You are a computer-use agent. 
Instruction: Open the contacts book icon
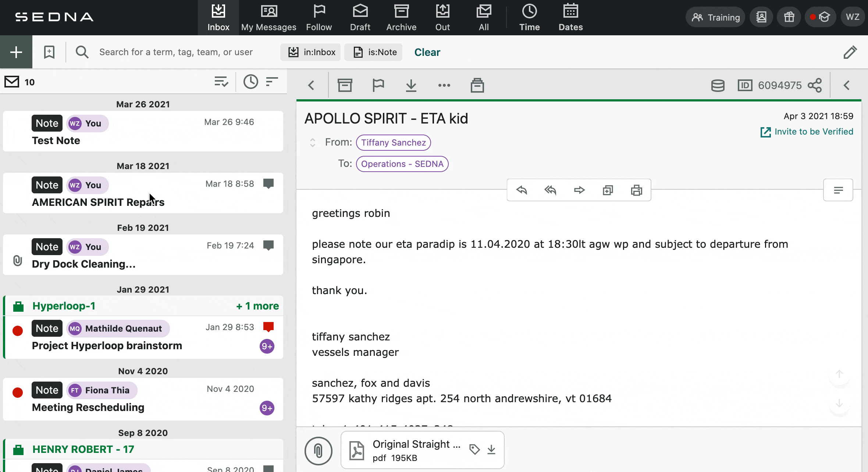761,17
